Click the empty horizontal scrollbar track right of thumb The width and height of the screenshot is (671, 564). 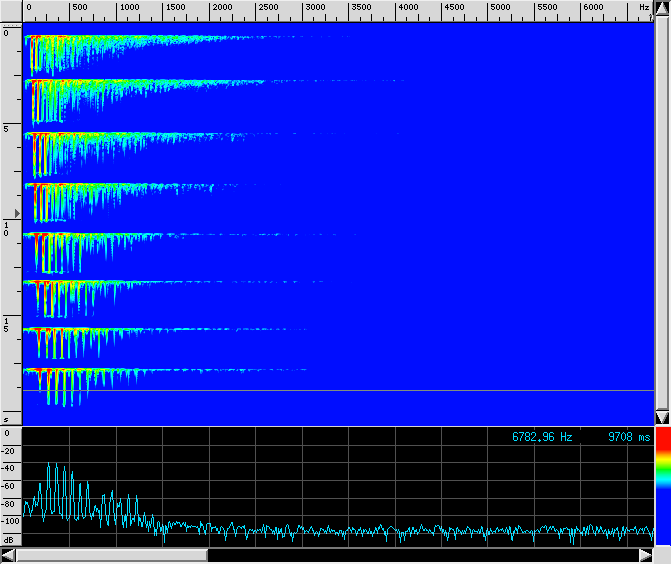pyautogui.click(x=420, y=555)
